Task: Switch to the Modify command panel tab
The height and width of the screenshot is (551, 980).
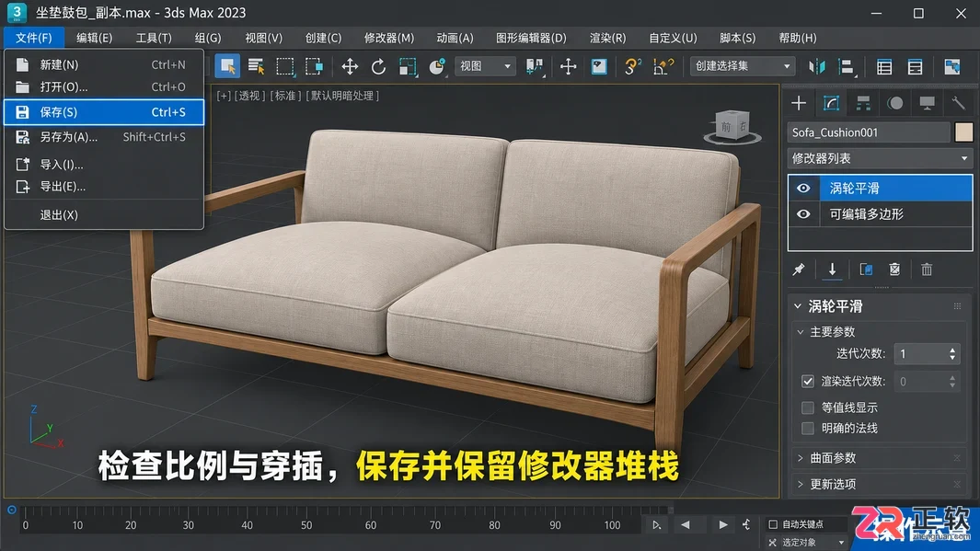Action: (x=831, y=103)
